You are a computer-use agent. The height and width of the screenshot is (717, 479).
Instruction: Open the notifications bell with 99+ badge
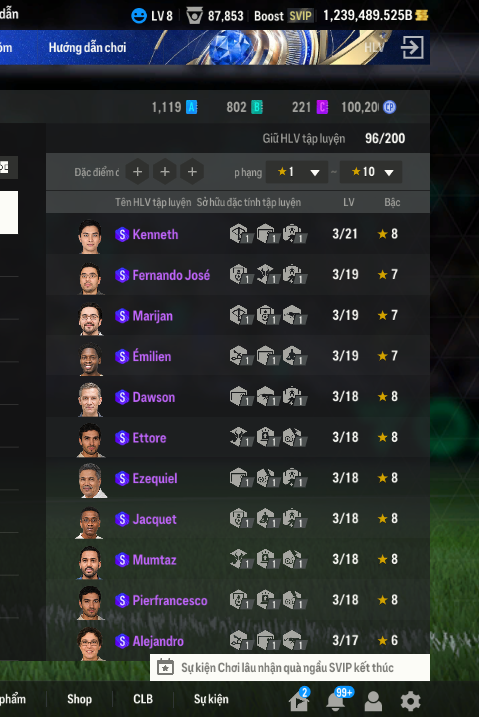[338, 700]
